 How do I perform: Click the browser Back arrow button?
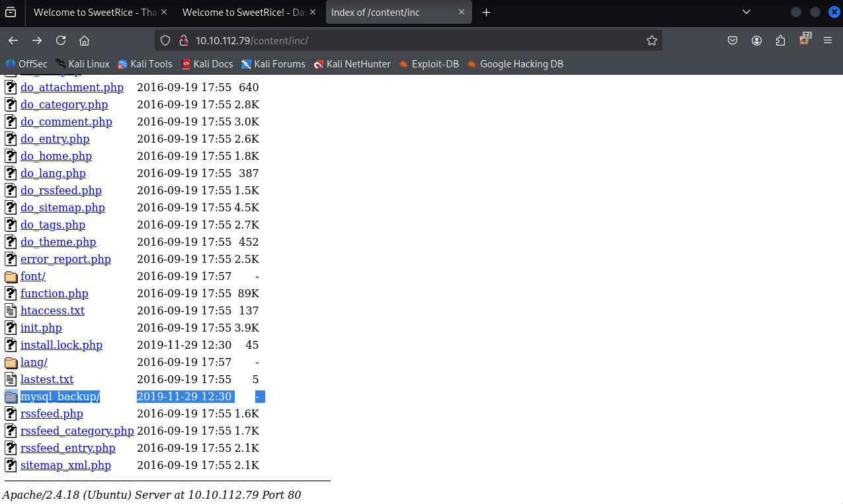tap(13, 40)
